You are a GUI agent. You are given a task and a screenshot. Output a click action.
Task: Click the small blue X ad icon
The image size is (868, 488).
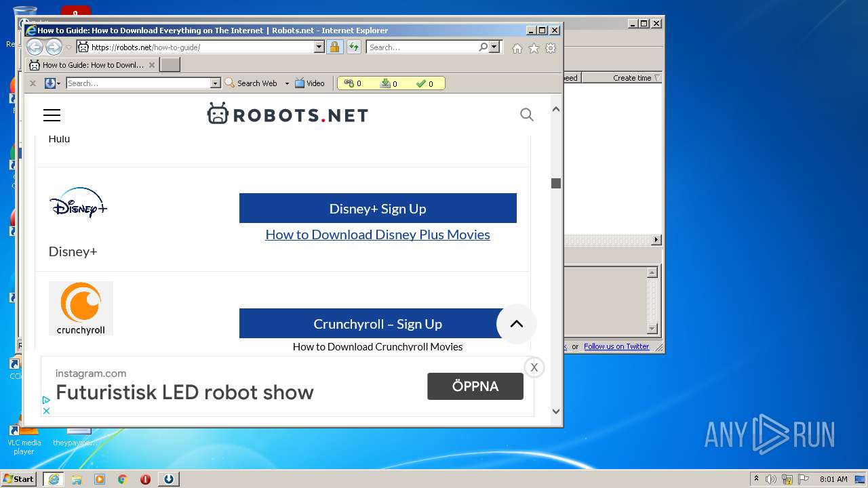pyautogui.click(x=46, y=411)
